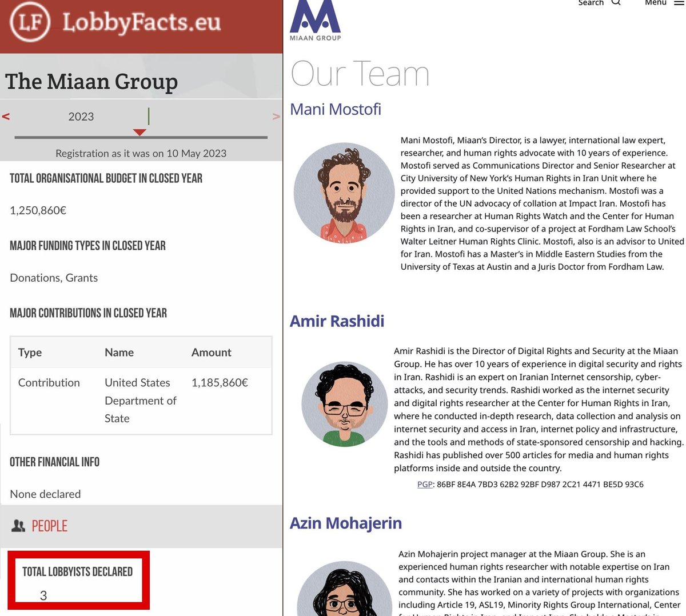Open the Search magnifier icon
The height and width of the screenshot is (616, 686).
[x=616, y=2]
